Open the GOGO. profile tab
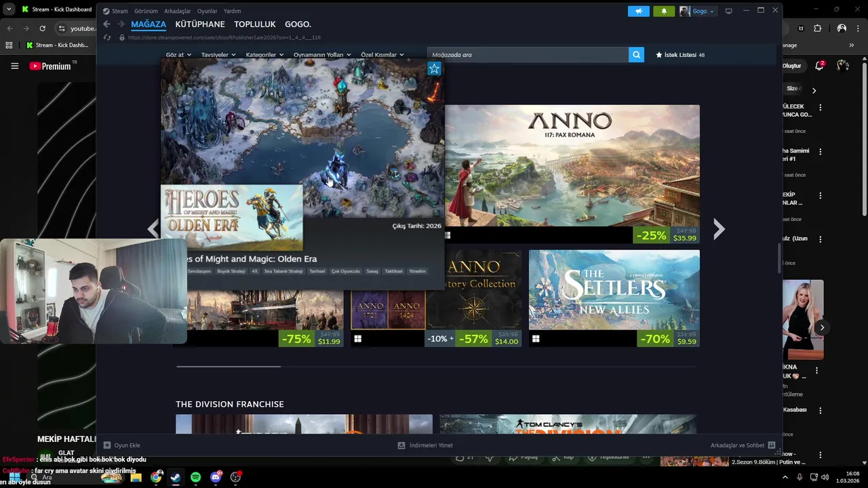The height and width of the screenshot is (488, 868). point(298,24)
